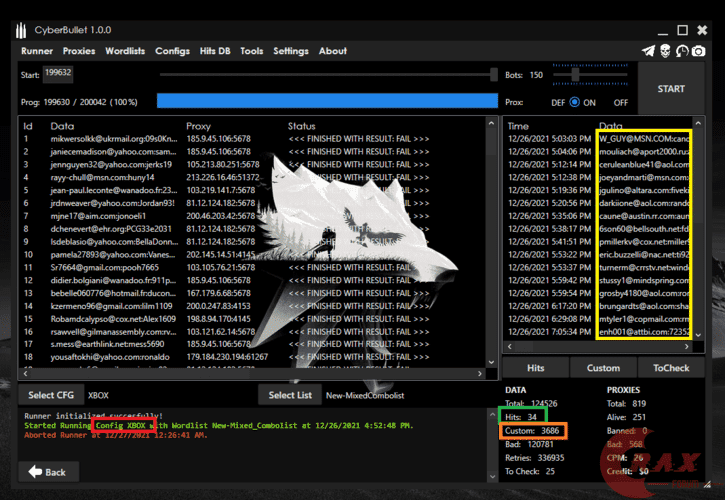This screenshot has width=725, height=500.
Task: Open the Telegram paper-plane icon
Action: pos(648,51)
